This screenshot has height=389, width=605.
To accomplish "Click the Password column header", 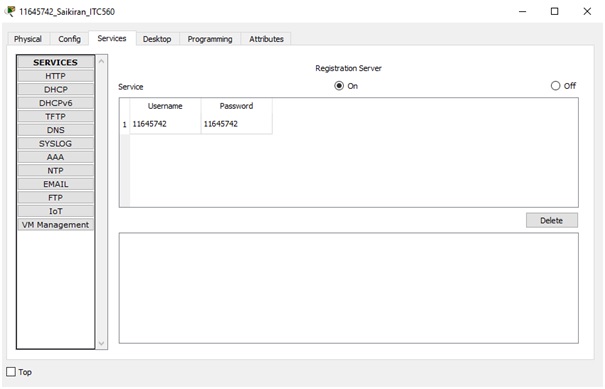I will pyautogui.click(x=237, y=106).
